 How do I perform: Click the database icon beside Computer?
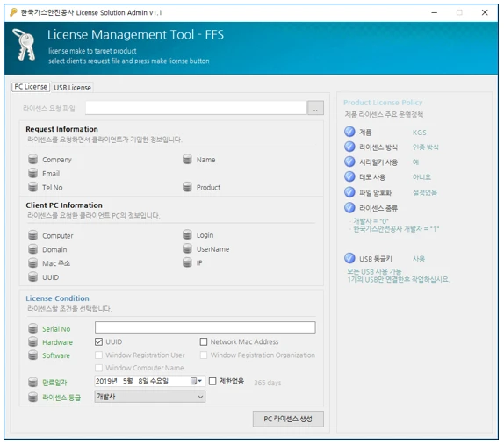33,235
